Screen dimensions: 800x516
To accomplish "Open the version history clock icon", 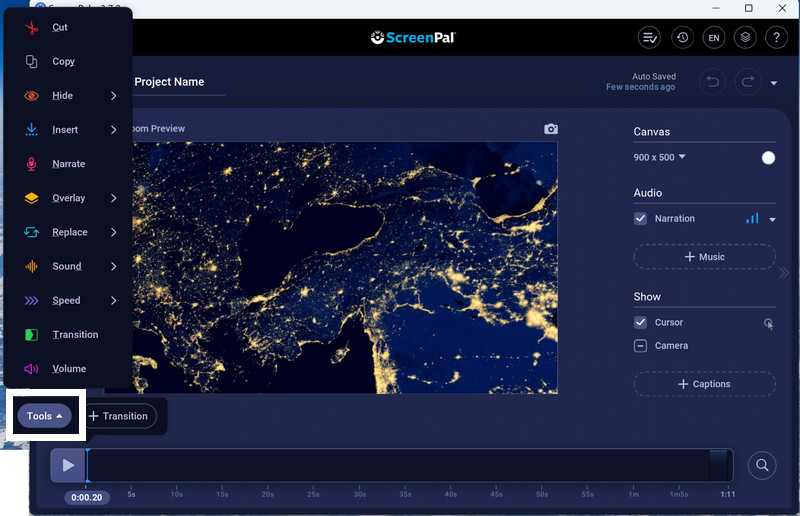I will (x=682, y=38).
